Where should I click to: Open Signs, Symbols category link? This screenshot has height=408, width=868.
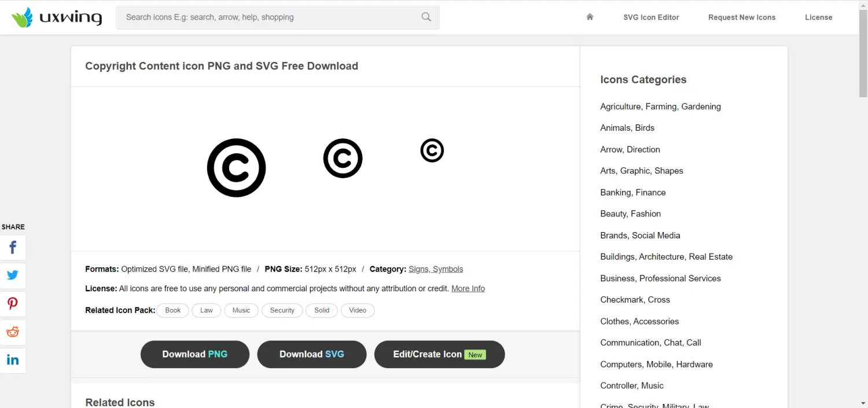click(x=436, y=269)
